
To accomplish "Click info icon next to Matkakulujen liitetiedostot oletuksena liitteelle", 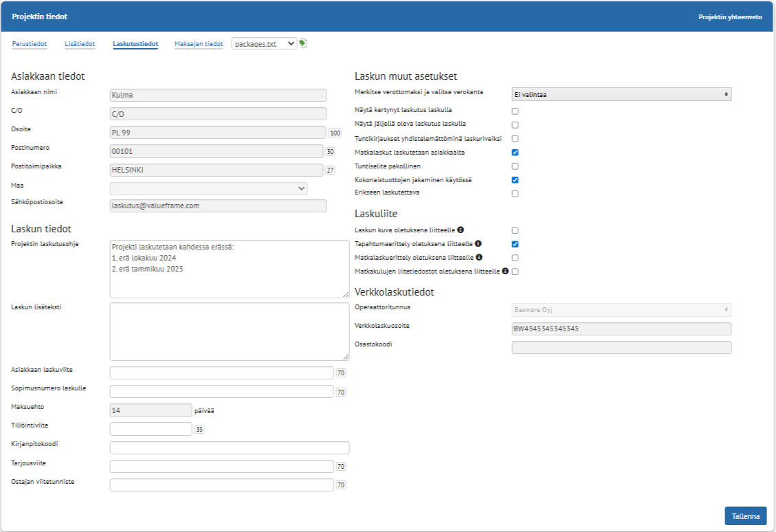I will pos(505,271).
